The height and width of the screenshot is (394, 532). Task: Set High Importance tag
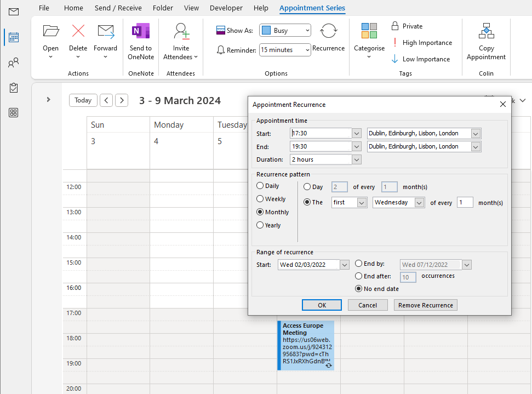tap(422, 43)
